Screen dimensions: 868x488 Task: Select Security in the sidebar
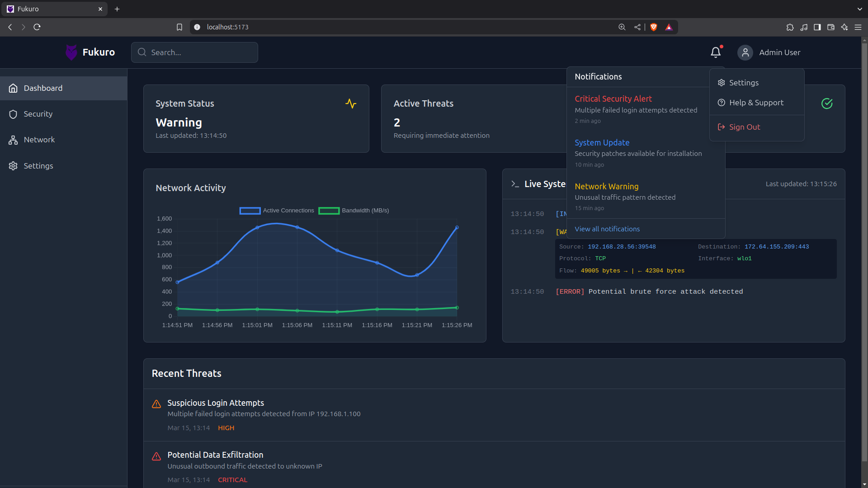[x=38, y=114]
